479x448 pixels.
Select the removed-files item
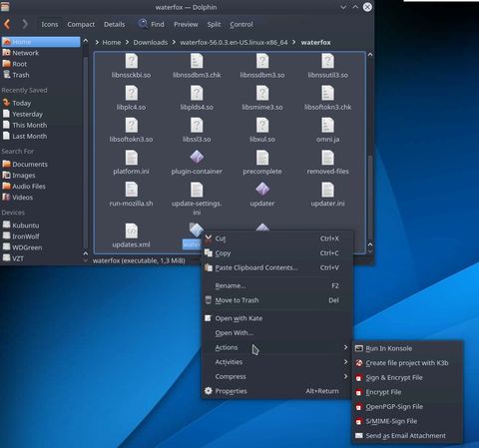(327, 163)
